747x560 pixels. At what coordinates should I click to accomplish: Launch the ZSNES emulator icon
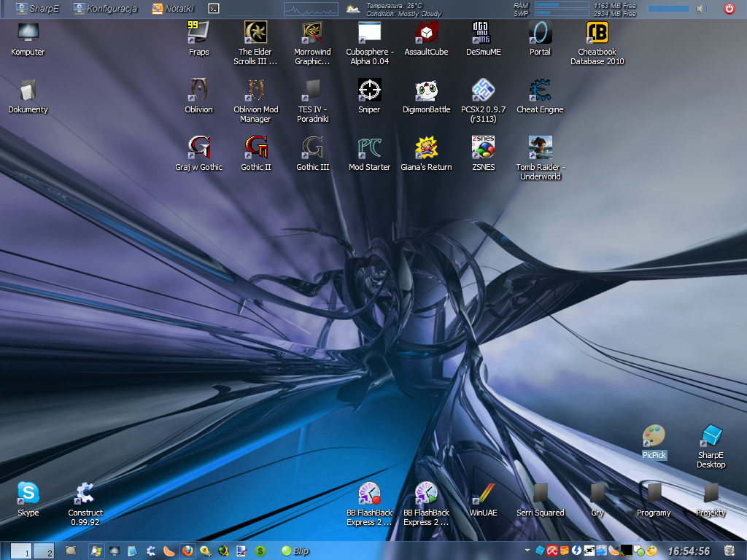483,149
